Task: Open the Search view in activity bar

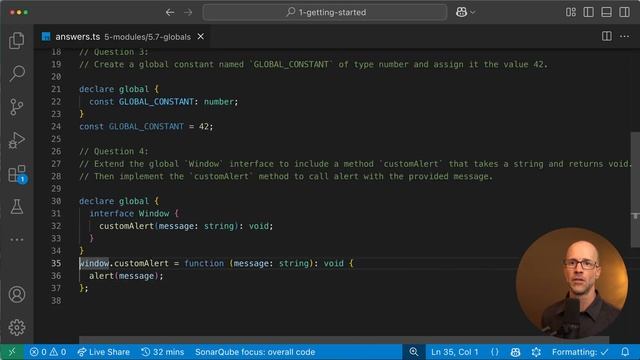Action: click(17, 73)
